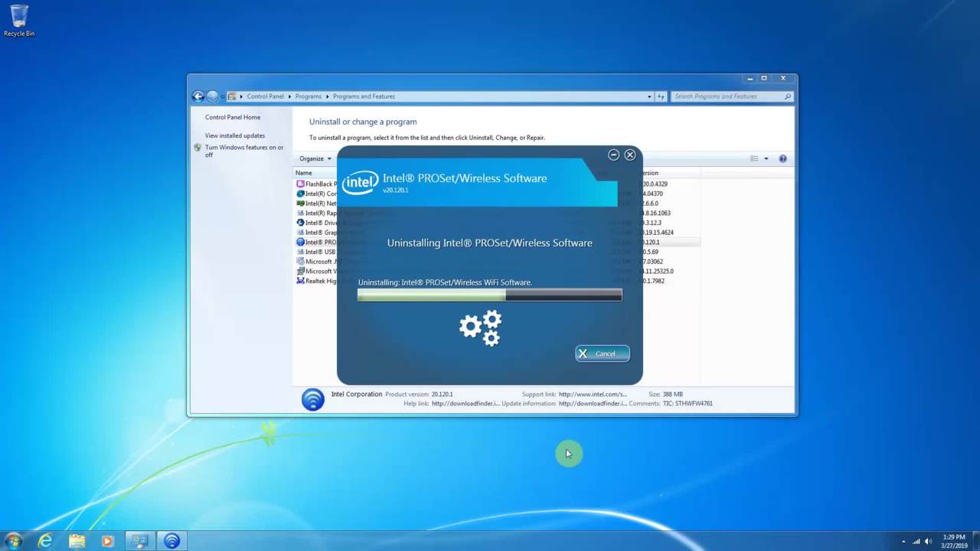
Task: Click the Cancel button in the uninstaller
Action: pyautogui.click(x=603, y=354)
